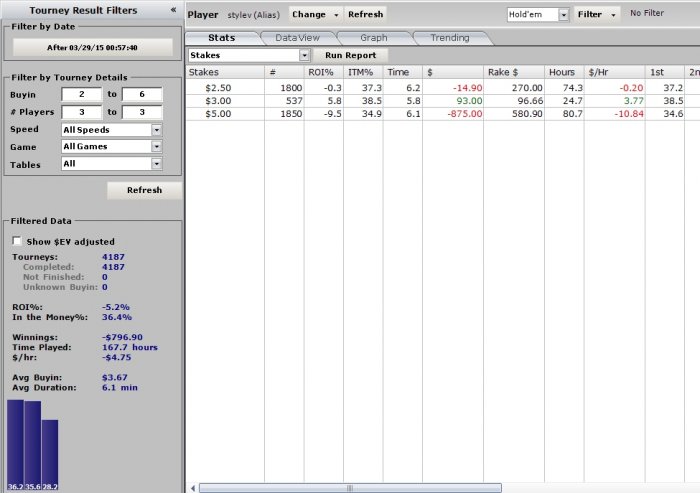Sort by the $/Hr column header
The height and width of the screenshot is (493, 700).
coord(615,72)
